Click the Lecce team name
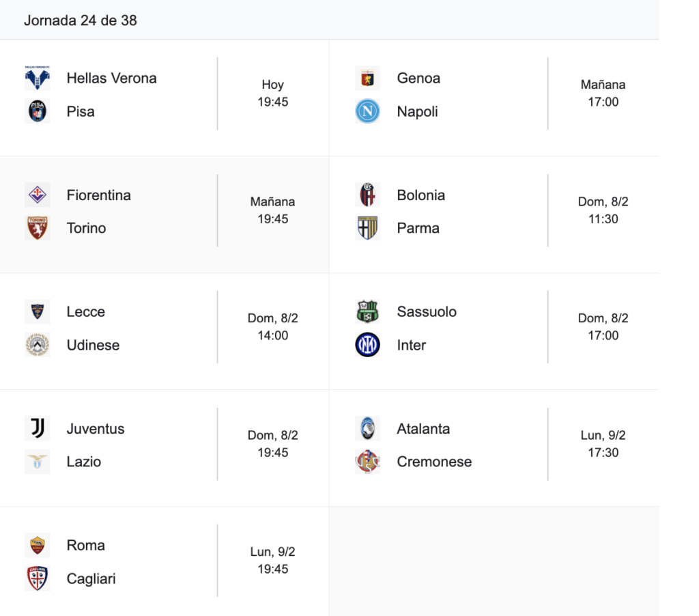699x616 pixels. pyautogui.click(x=86, y=312)
